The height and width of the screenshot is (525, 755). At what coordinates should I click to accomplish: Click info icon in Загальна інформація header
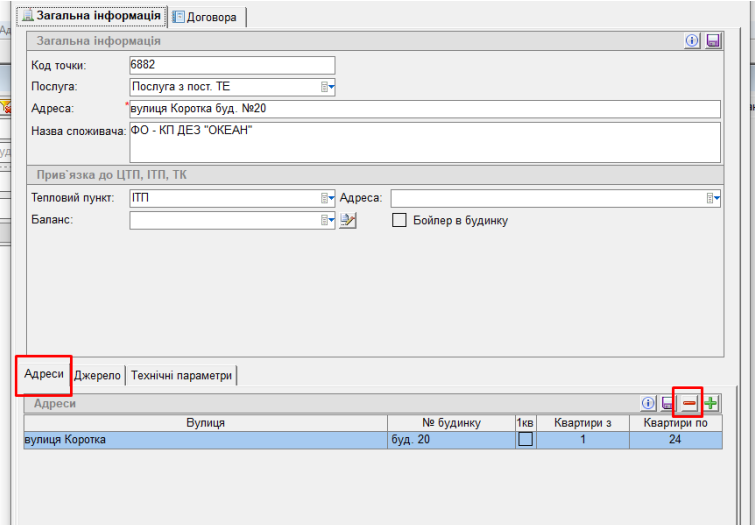(x=692, y=41)
